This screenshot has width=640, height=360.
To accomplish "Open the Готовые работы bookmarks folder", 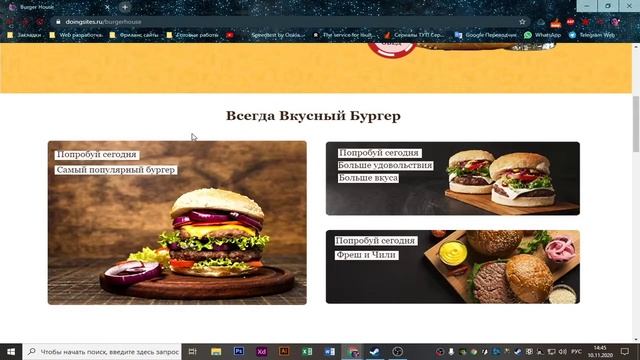I will pos(192,35).
